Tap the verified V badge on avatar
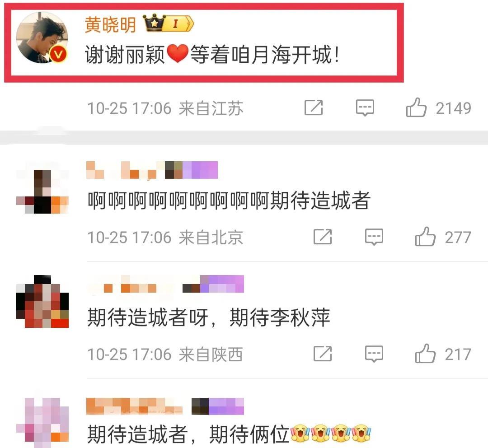Screen dimensions: 488x448 coord(58,55)
